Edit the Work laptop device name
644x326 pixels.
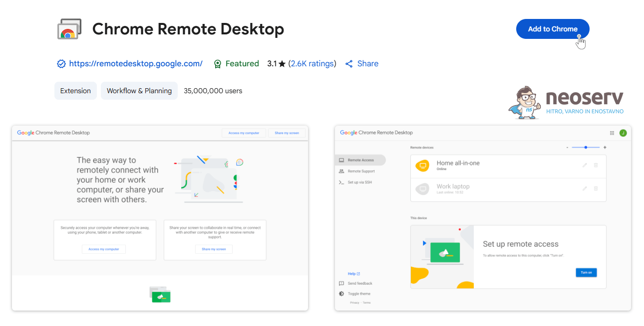point(585,188)
